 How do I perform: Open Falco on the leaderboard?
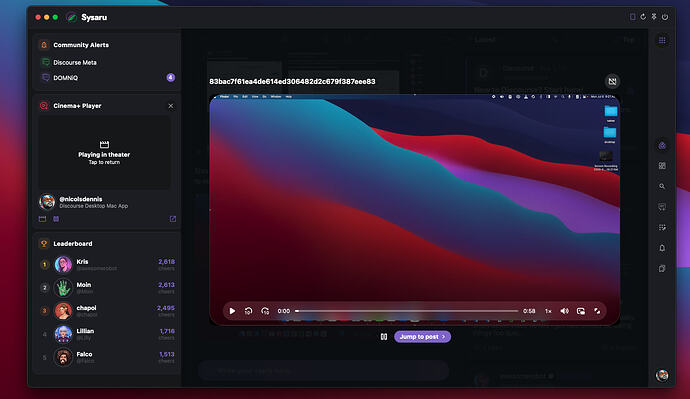pyautogui.click(x=107, y=357)
